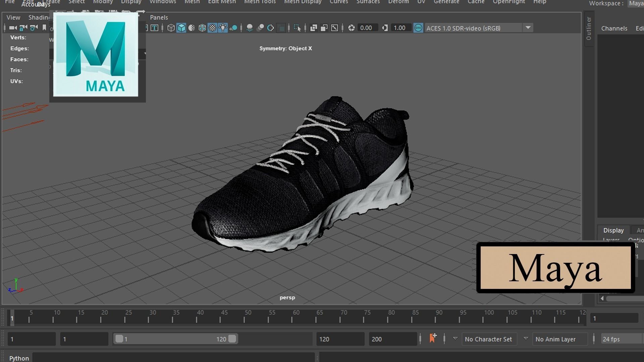This screenshot has height=362, width=644.
Task: Toggle the view transform ON button
Action: click(418, 28)
